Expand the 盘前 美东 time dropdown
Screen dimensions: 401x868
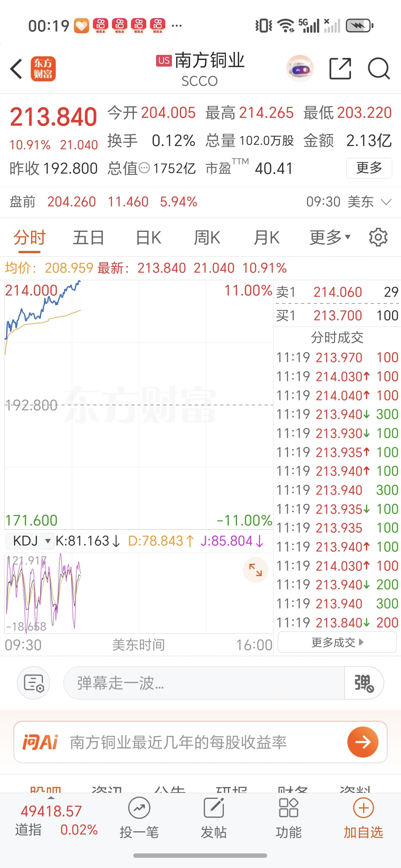click(x=385, y=202)
